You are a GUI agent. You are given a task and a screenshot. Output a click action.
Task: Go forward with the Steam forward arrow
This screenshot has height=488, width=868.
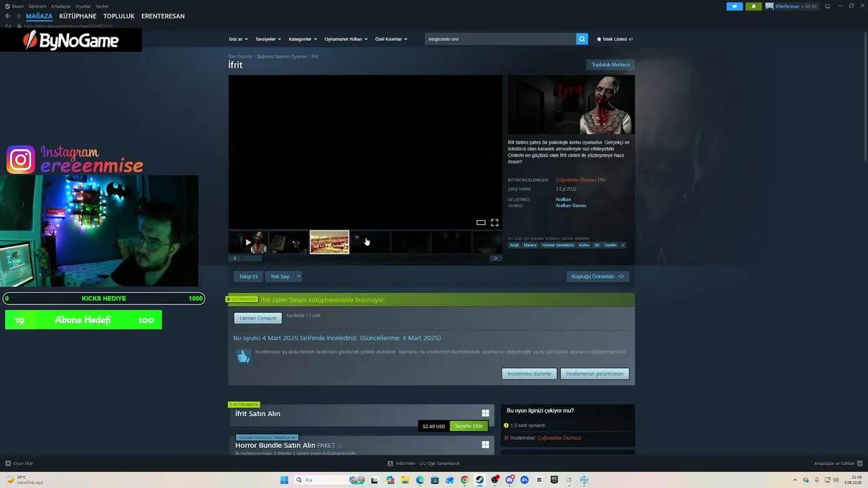18,16
